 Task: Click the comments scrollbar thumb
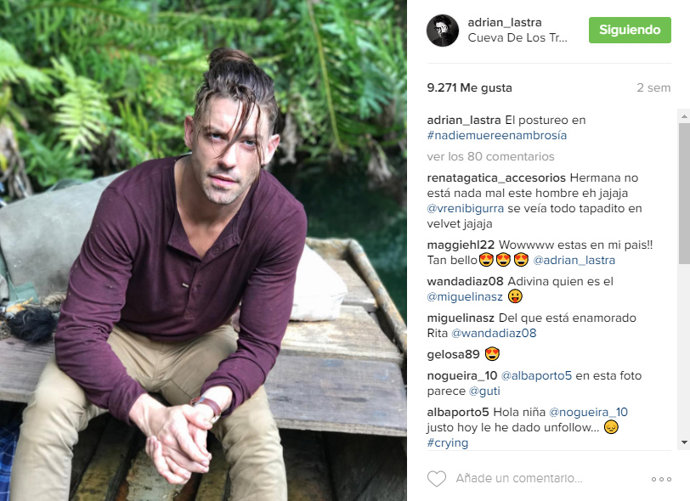click(x=684, y=193)
